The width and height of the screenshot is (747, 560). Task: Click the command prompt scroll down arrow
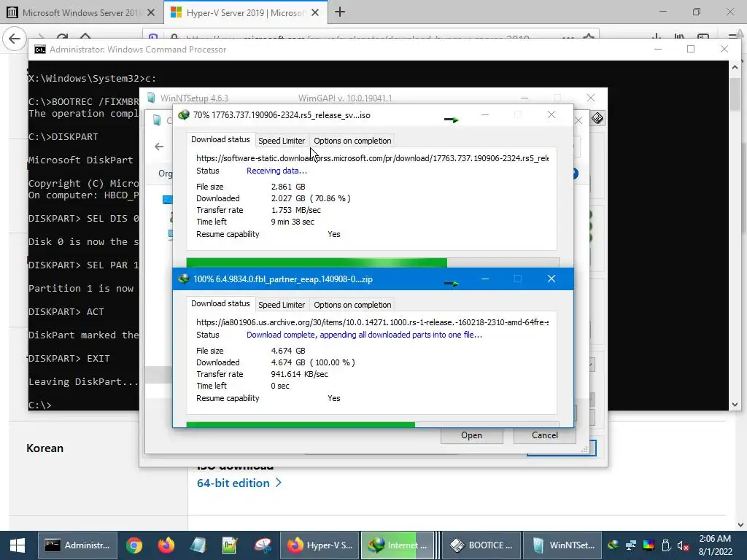click(735, 404)
